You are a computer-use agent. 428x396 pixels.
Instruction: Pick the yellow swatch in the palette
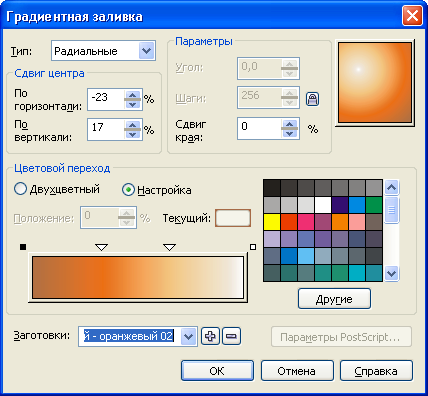tap(272, 222)
